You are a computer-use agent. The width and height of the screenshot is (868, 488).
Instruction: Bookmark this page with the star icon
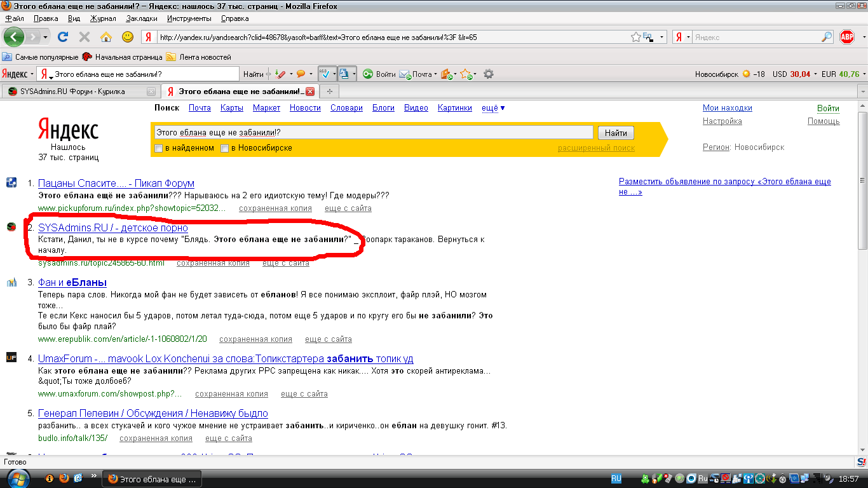point(636,37)
